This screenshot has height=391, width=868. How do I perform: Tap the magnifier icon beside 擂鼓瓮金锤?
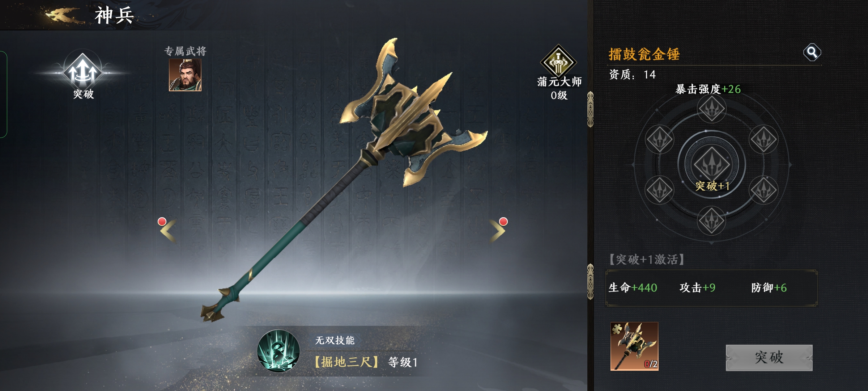tap(812, 52)
